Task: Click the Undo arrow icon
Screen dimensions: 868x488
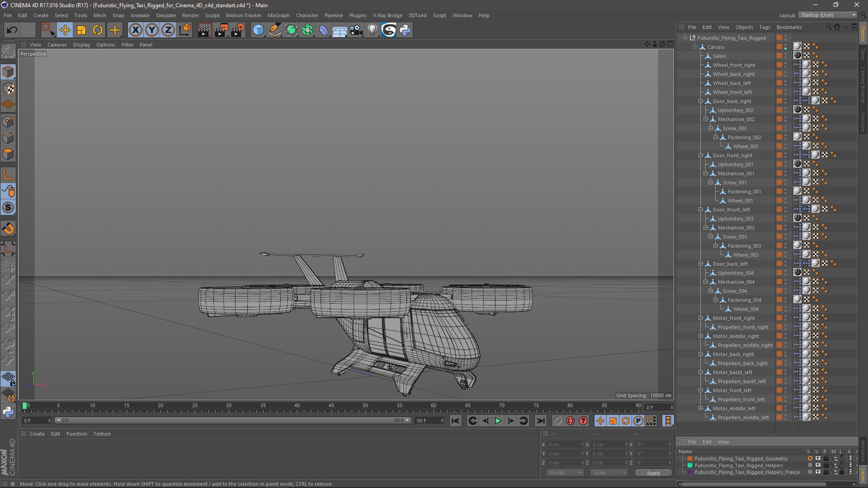Action: click(12, 30)
